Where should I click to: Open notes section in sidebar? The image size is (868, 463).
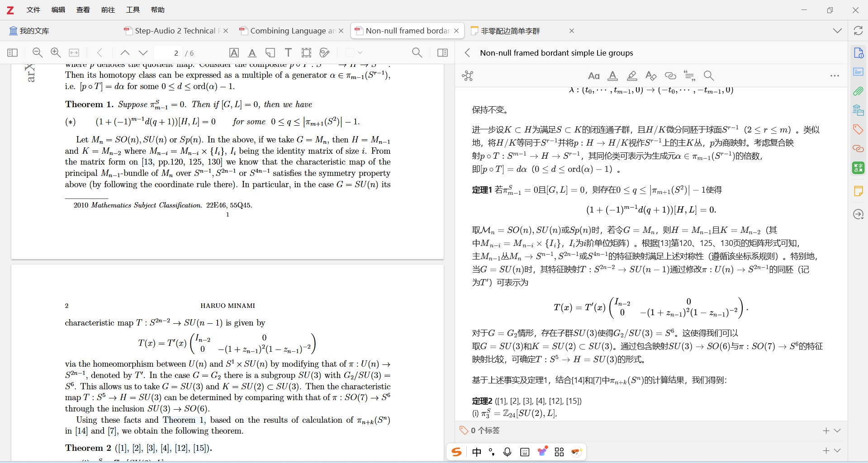click(858, 191)
